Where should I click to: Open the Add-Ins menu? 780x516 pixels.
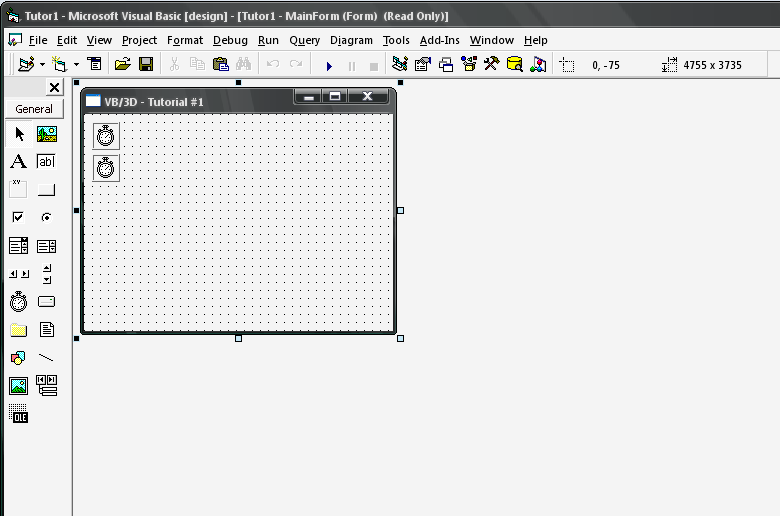point(440,40)
